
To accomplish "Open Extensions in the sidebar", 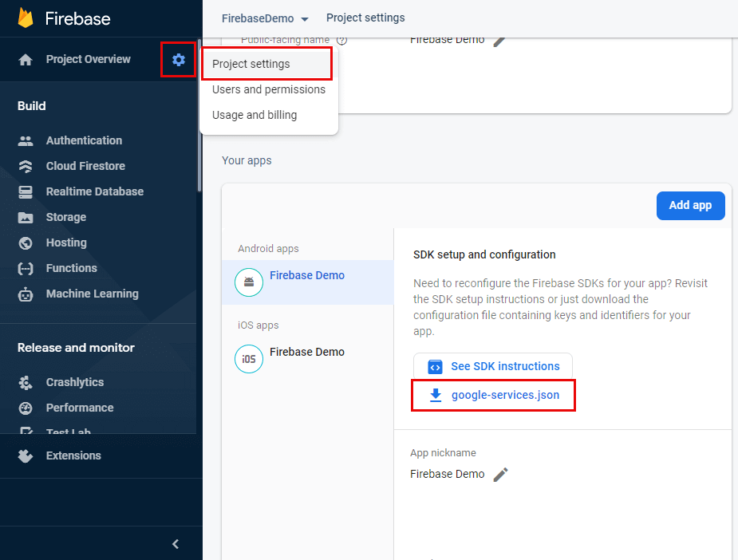I will 73,455.
